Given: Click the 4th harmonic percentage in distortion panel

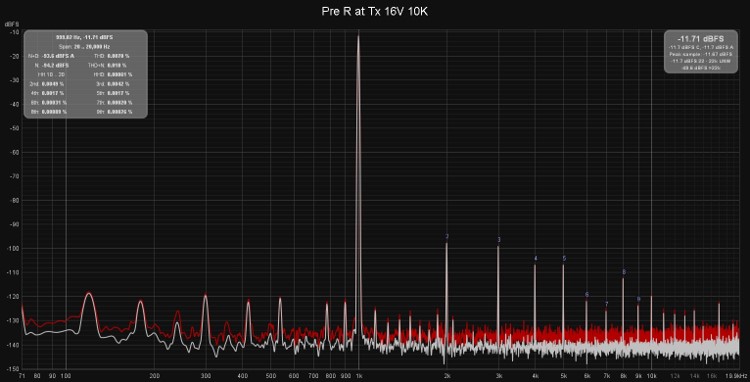Looking at the screenshot, I should tap(53, 93).
